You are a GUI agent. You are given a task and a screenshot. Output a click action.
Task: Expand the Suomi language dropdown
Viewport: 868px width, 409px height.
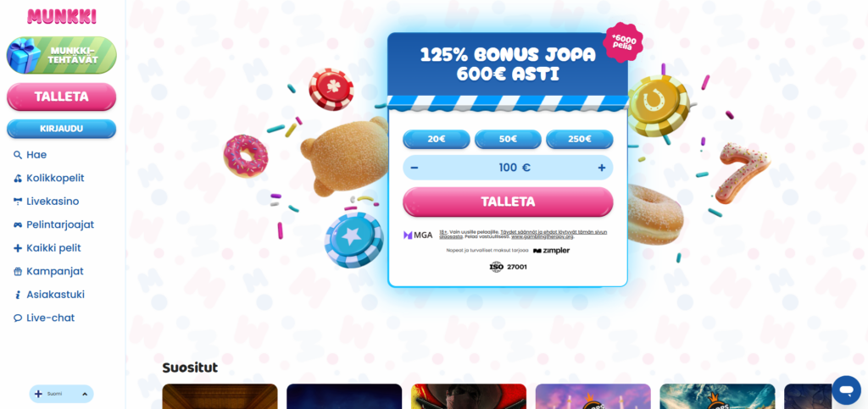[x=61, y=394]
